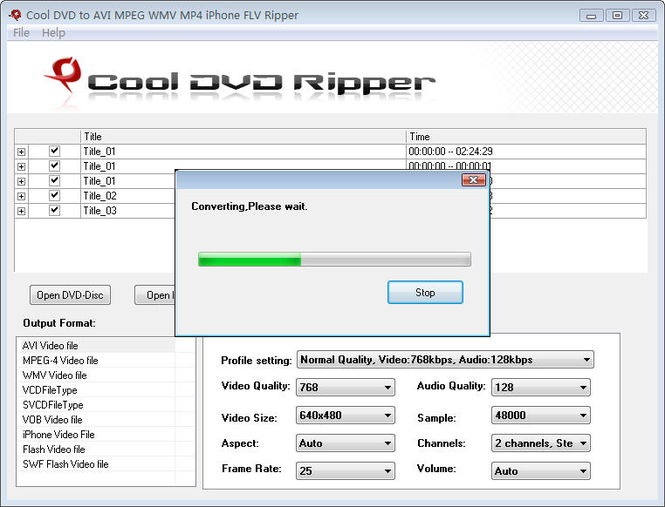Click the Cool DVD Ripper logo icon
Viewport: 665px width, 507px height.
pos(64,75)
